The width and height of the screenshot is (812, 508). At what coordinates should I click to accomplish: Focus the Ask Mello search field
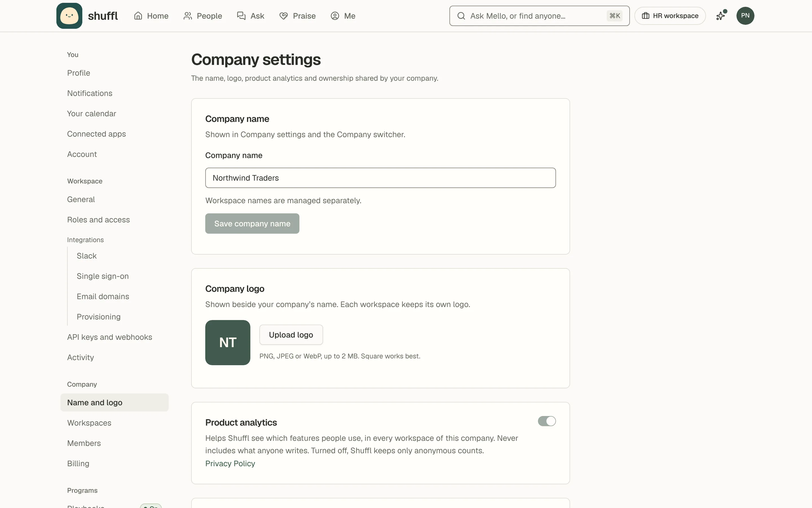click(x=539, y=16)
